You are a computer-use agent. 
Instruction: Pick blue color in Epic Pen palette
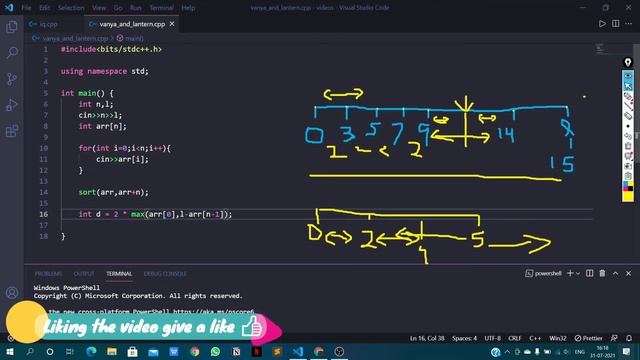[626, 183]
